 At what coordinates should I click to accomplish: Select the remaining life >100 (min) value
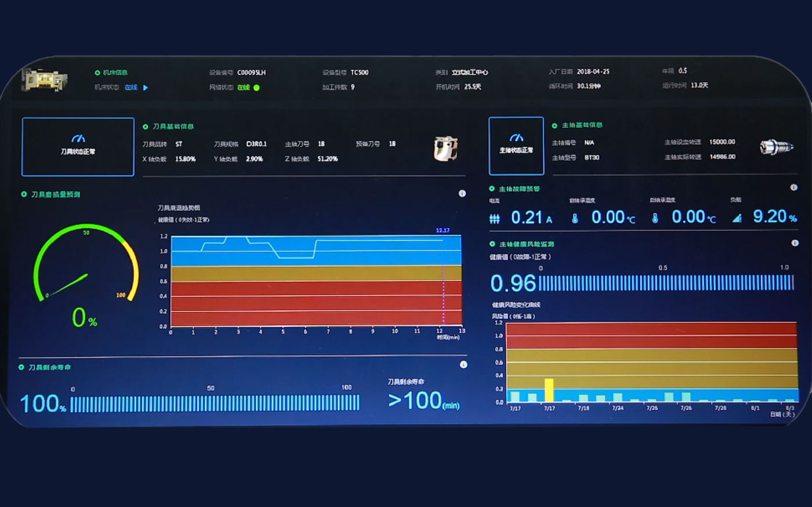click(424, 400)
